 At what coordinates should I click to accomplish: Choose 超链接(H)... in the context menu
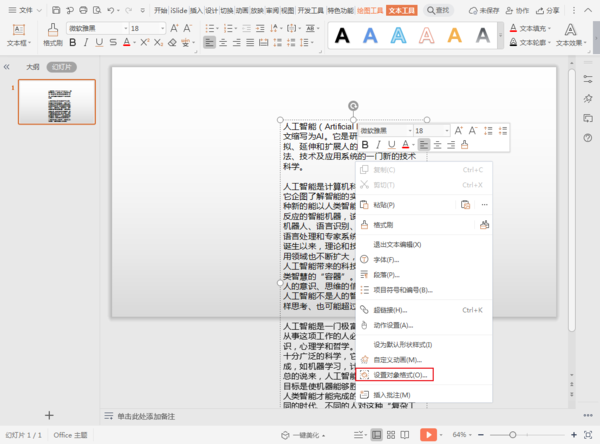tap(392, 310)
